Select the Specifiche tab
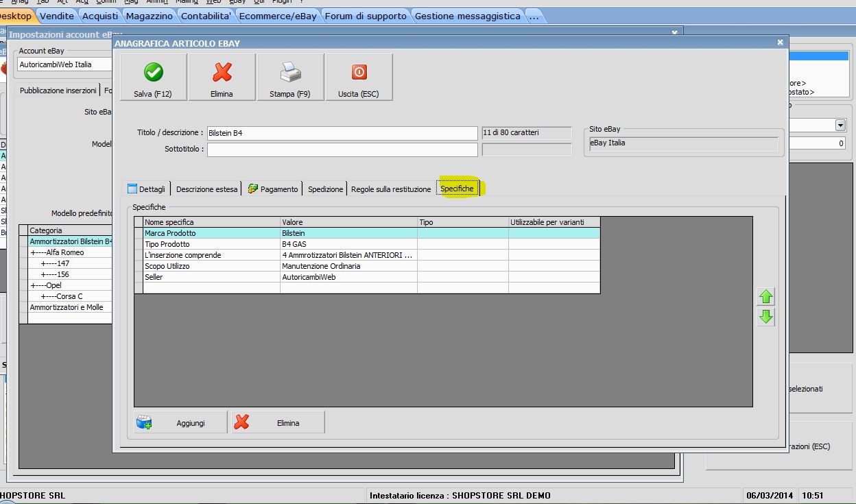This screenshot has height=504, width=856. click(457, 189)
